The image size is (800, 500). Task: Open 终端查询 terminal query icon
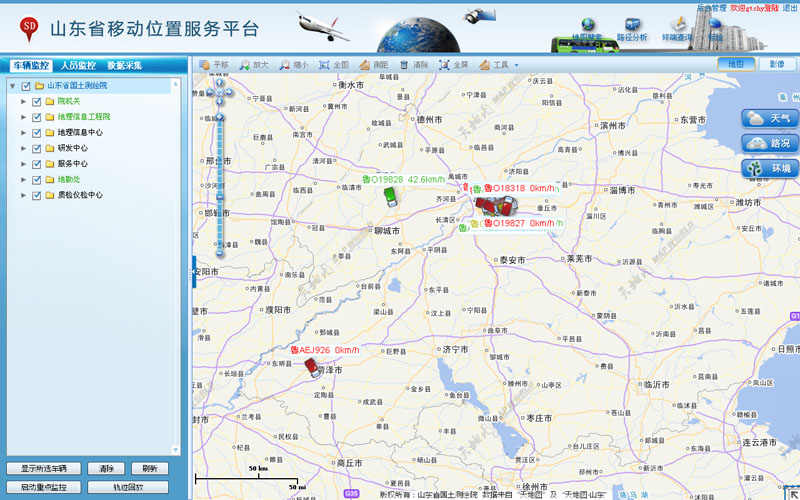click(x=677, y=30)
